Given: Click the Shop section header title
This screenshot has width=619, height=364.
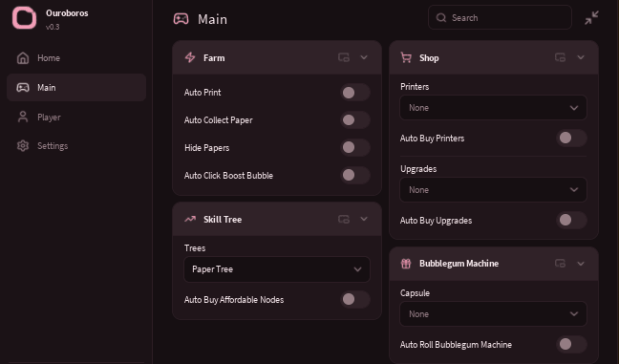Looking at the screenshot, I should click(429, 58).
